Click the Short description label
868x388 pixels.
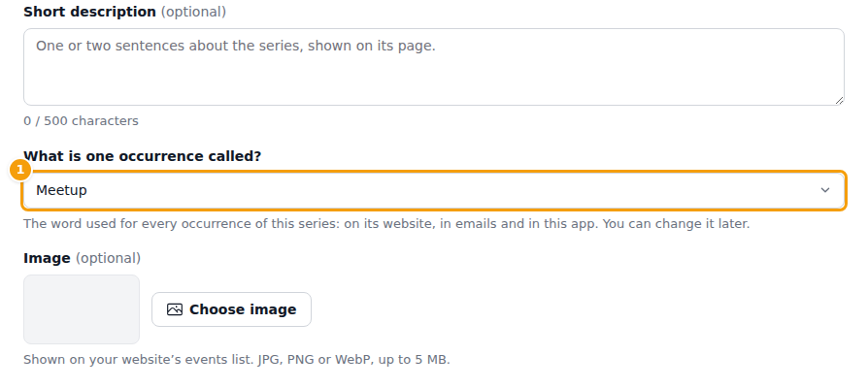coord(89,12)
